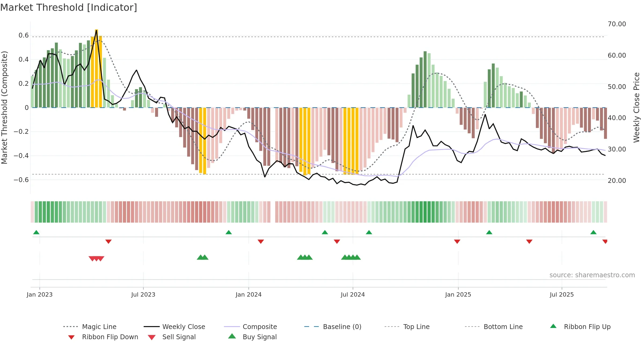Toggle the Composite legend entry
The image size is (644, 362).
tap(250, 327)
